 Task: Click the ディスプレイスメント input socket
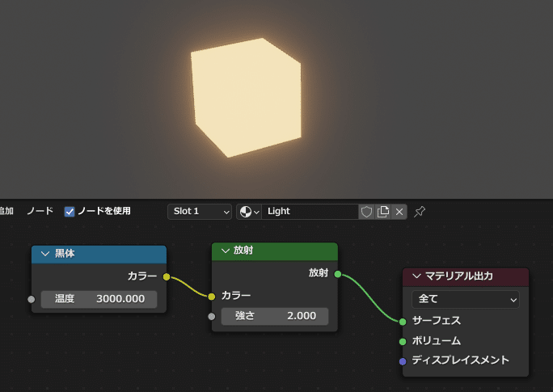click(403, 361)
